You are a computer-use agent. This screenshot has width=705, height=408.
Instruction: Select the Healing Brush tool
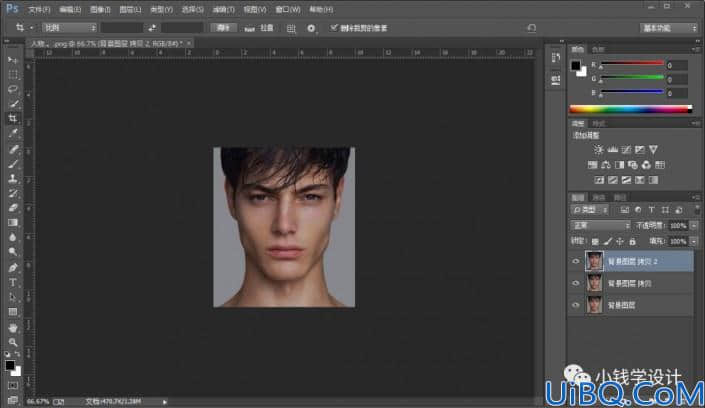pyautogui.click(x=13, y=148)
